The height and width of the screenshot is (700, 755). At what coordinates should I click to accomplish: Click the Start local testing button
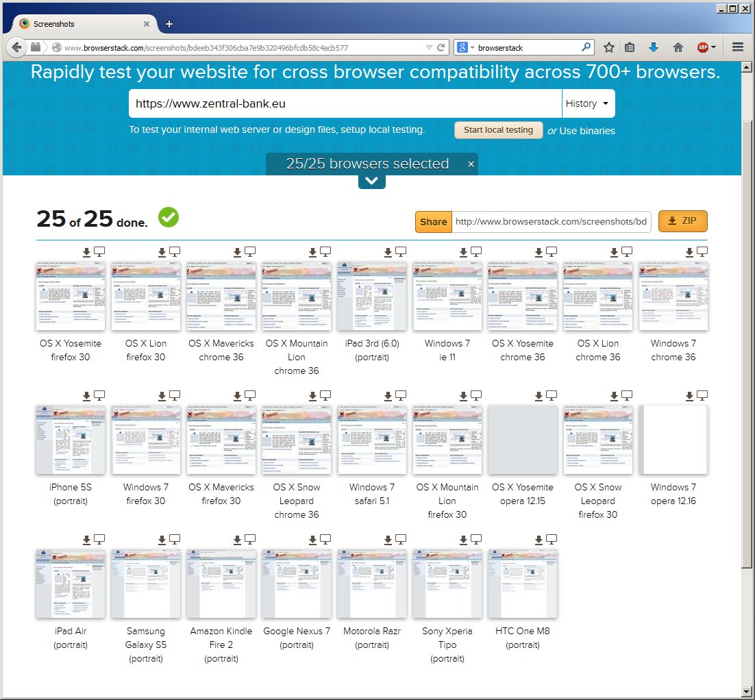[498, 130]
